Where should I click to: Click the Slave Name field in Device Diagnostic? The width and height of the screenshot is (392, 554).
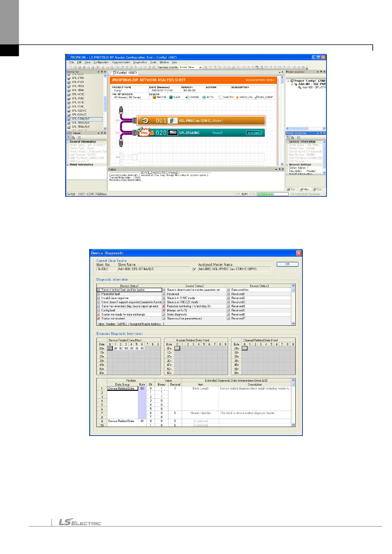click(x=154, y=269)
